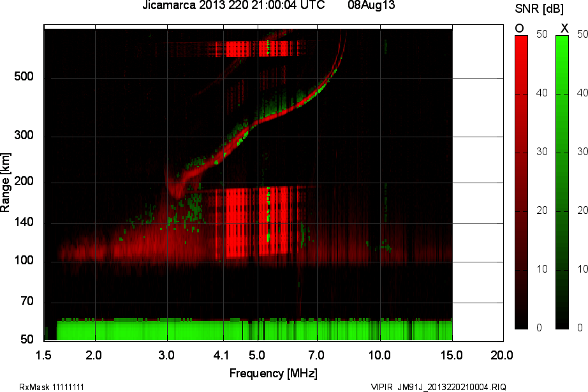Viewport: 588px width, 392px height.
Task: Click the frequency tick label '15.0'
Action: coord(452,355)
